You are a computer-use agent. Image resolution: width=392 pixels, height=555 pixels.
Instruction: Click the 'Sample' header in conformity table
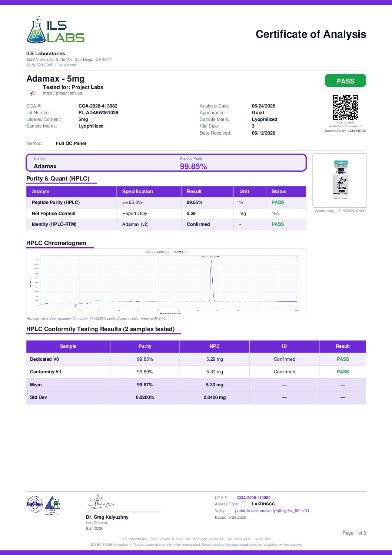68,346
